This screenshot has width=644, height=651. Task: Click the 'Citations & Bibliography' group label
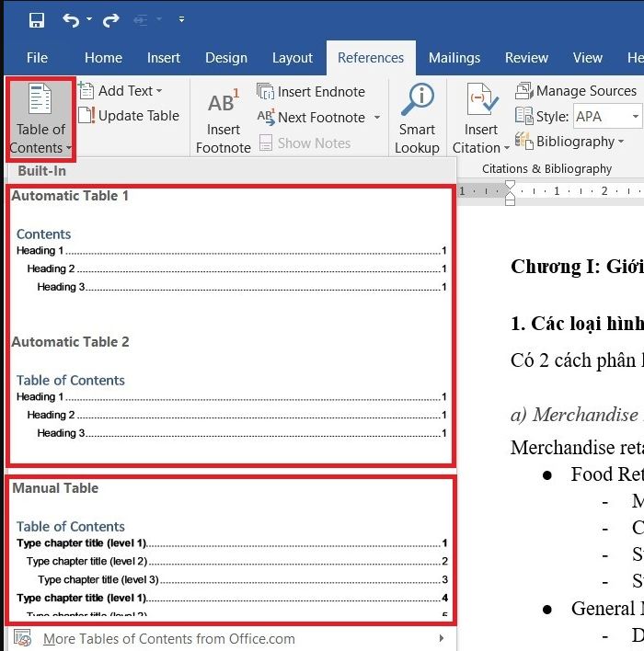(546, 168)
